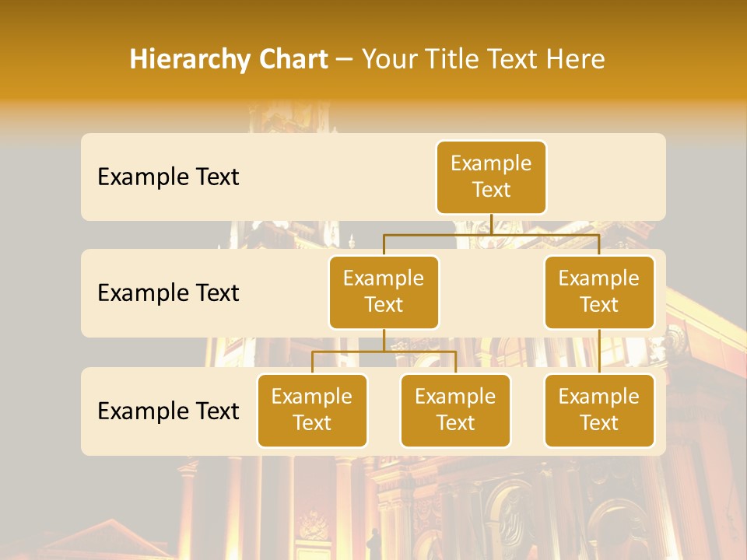The height and width of the screenshot is (560, 747).
Task: Select the "Your Title Text Here" title portion
Action: point(483,59)
